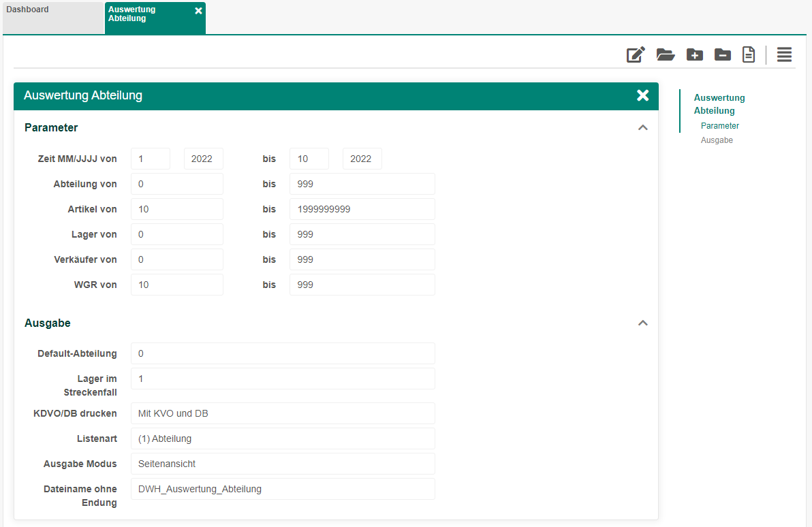The image size is (812, 527).
Task: Click the edit pencil icon in toolbar
Action: point(636,55)
